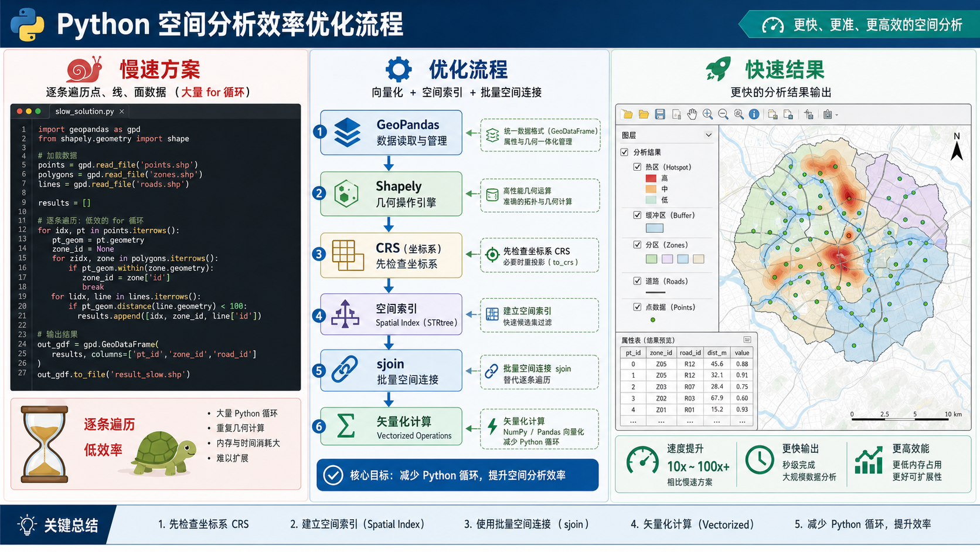Click the green turtle illustration

click(164, 453)
